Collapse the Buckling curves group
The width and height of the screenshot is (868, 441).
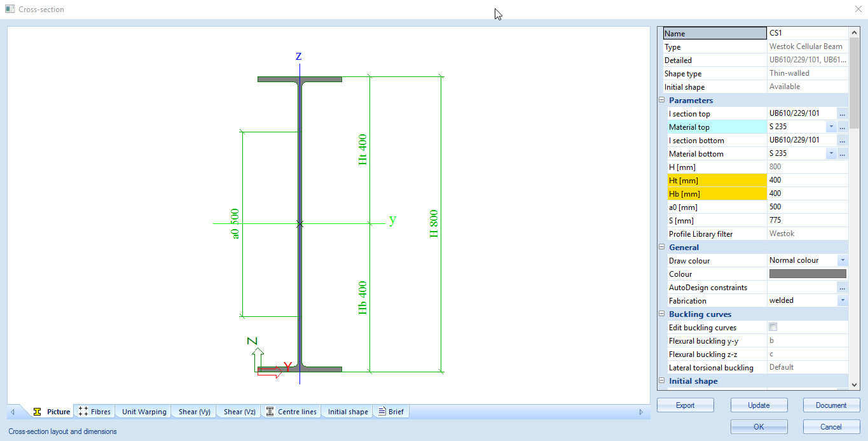tap(661, 314)
